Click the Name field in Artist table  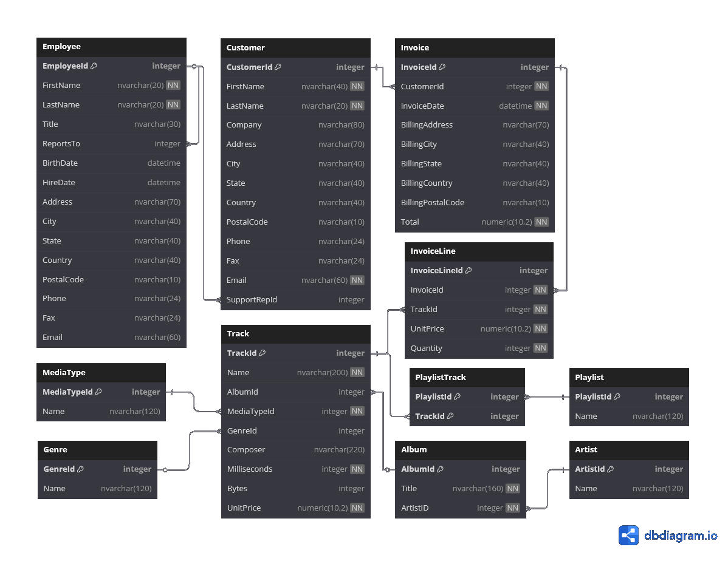coord(629,489)
